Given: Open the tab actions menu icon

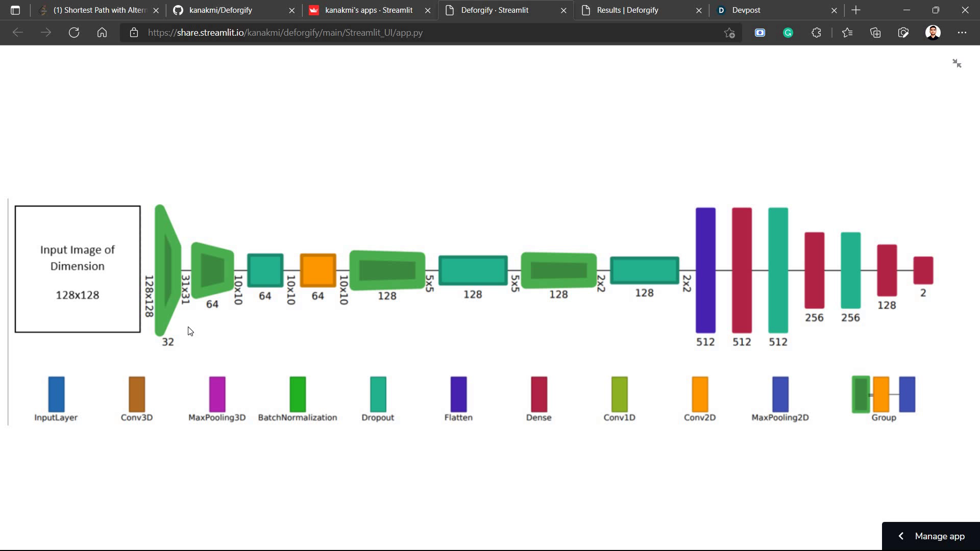Looking at the screenshot, I should click(x=15, y=10).
